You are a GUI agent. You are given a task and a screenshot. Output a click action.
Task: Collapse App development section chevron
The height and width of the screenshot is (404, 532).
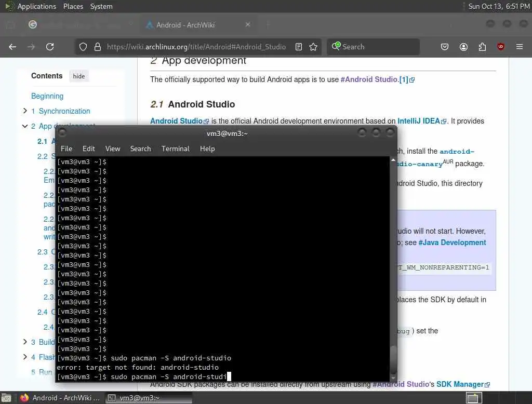pos(25,126)
